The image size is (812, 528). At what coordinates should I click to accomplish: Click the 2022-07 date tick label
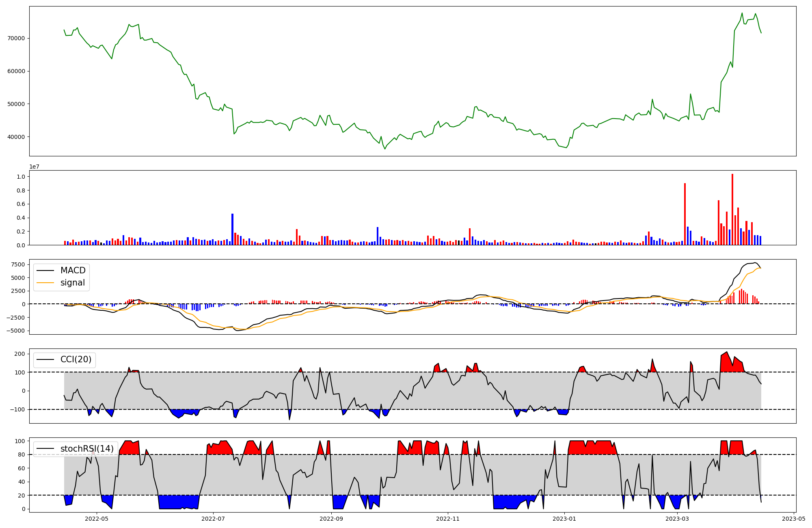point(213,518)
